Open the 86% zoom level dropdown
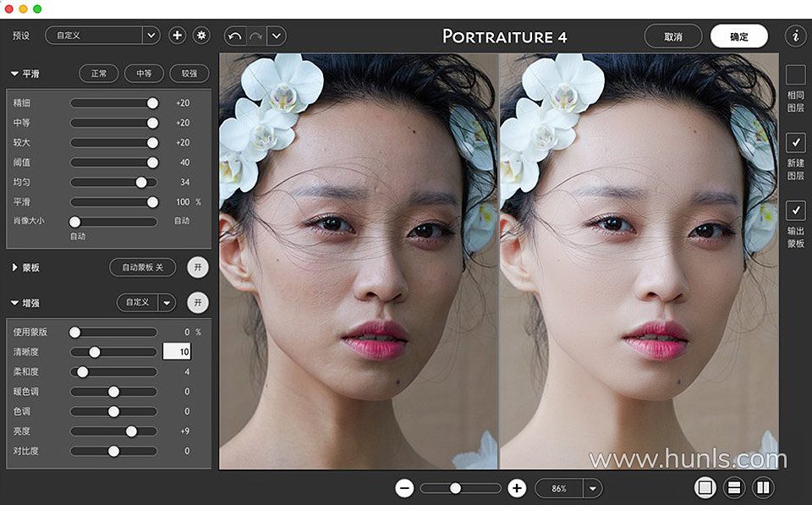This screenshot has height=505, width=812. 592,488
